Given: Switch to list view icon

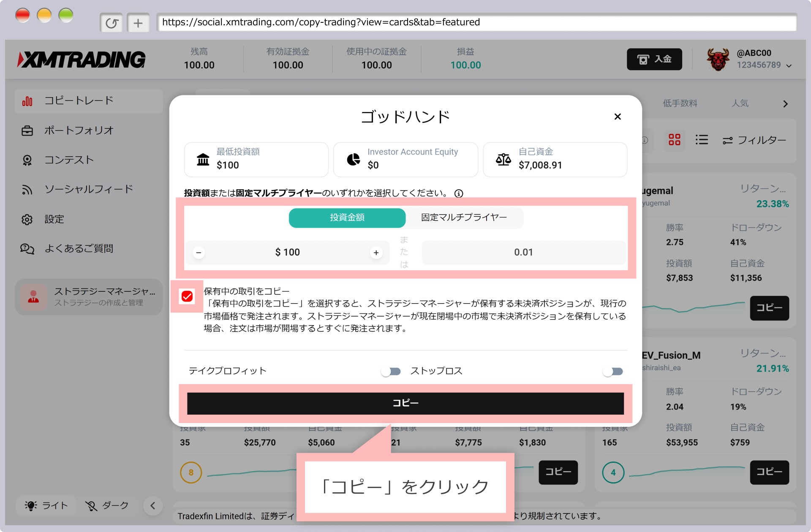Looking at the screenshot, I should click(702, 140).
